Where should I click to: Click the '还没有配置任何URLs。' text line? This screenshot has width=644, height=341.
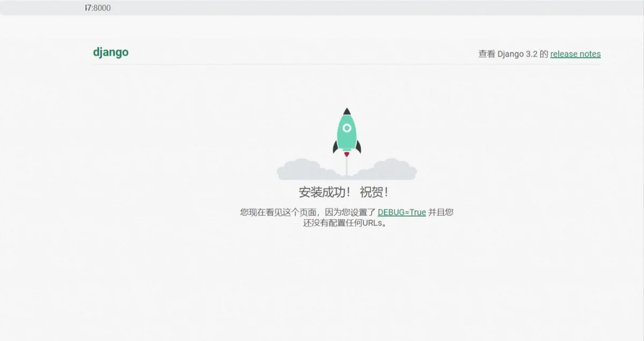pyautogui.click(x=346, y=224)
